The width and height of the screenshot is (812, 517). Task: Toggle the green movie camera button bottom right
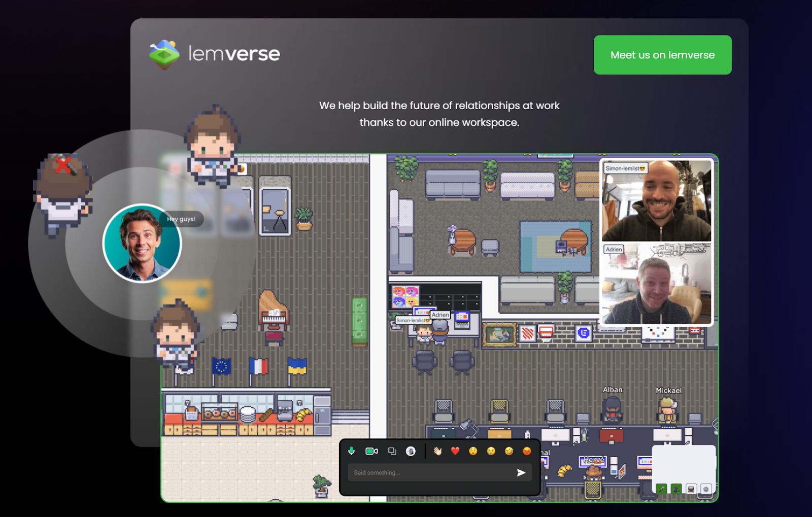click(x=676, y=489)
